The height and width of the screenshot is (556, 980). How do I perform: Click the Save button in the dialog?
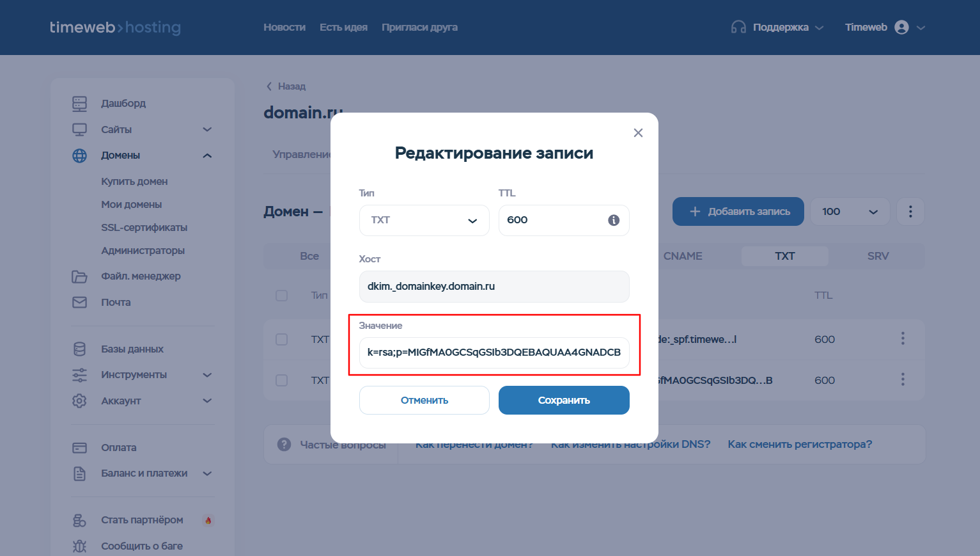[x=564, y=401]
